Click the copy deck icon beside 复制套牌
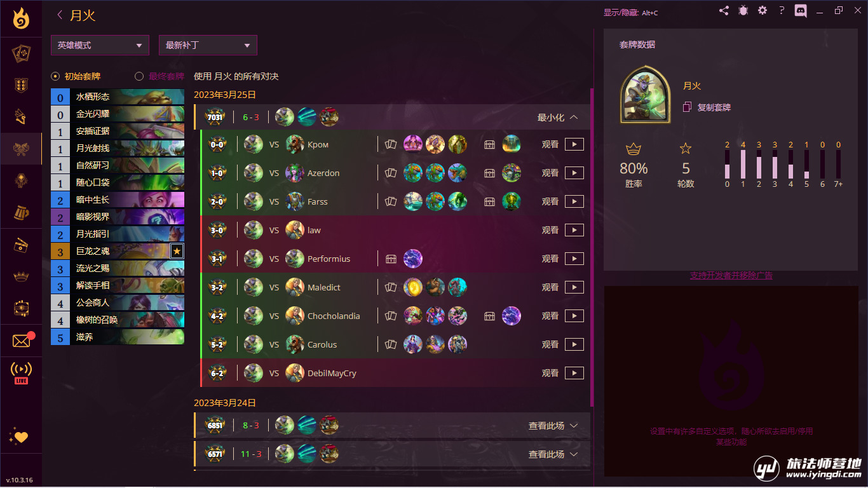Screen dimensions: 868x488 [686, 107]
